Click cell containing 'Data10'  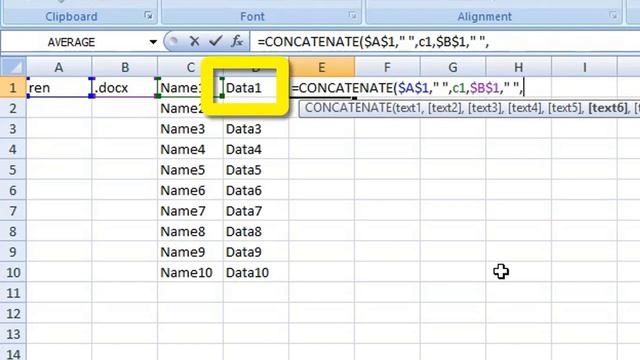256,272
